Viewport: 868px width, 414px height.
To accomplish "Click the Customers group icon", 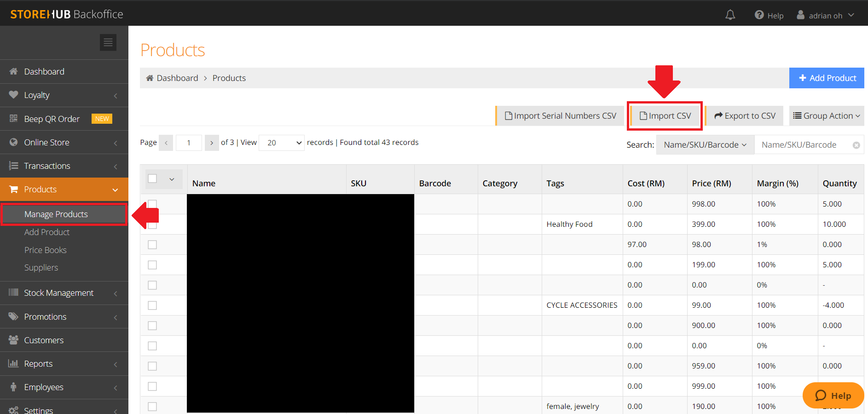I will (x=13, y=340).
